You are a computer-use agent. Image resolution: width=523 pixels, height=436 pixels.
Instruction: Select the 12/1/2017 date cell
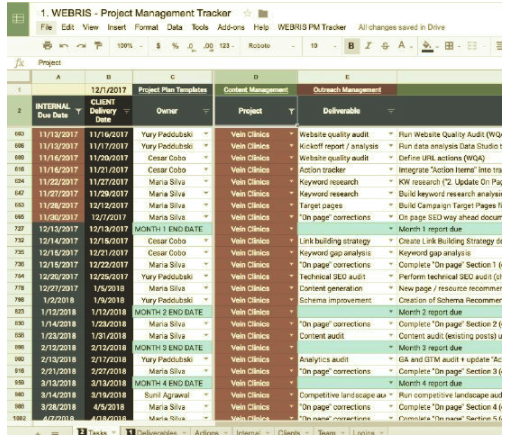108,90
